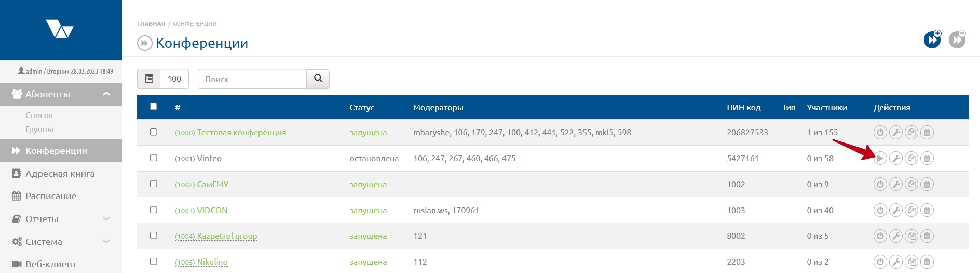Stop the СамГМУ conference with power icon

880,184
